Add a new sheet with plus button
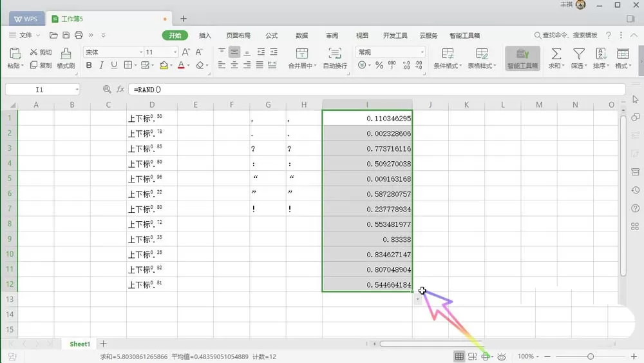This screenshot has height=363, width=644. [104, 344]
